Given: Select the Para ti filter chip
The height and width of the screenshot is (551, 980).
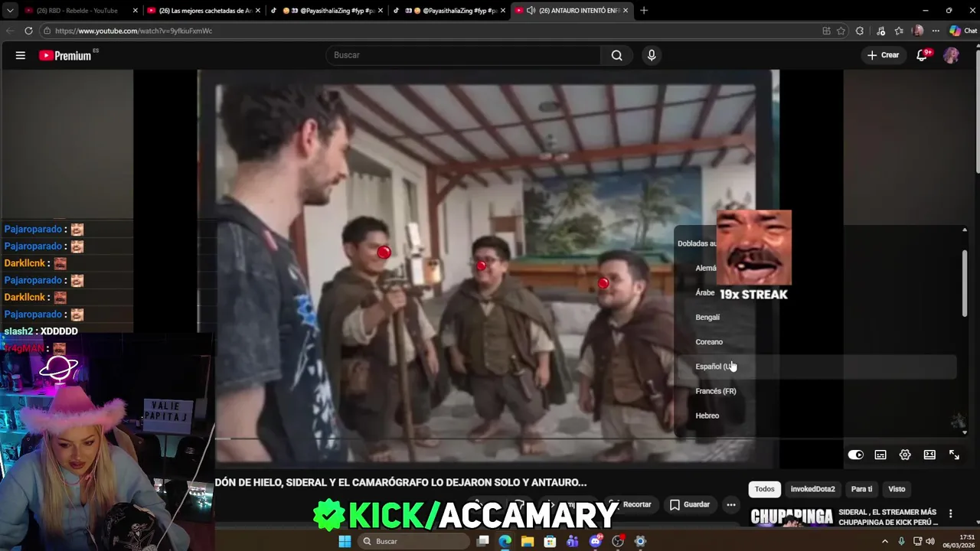Looking at the screenshot, I should [861, 489].
